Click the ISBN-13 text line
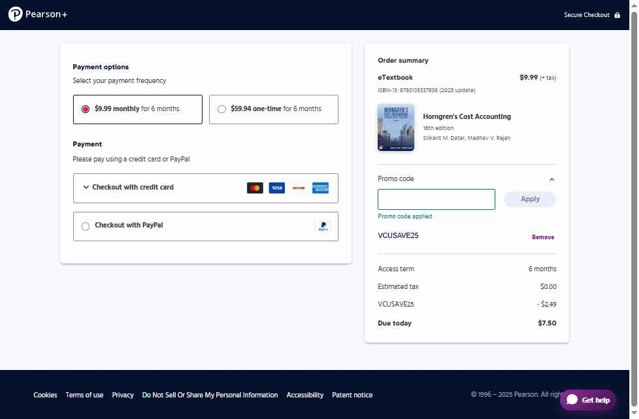 [x=426, y=90]
